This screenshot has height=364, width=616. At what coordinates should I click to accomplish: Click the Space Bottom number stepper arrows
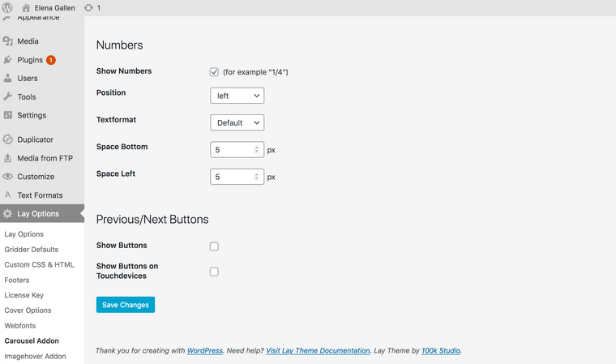pyautogui.click(x=257, y=150)
